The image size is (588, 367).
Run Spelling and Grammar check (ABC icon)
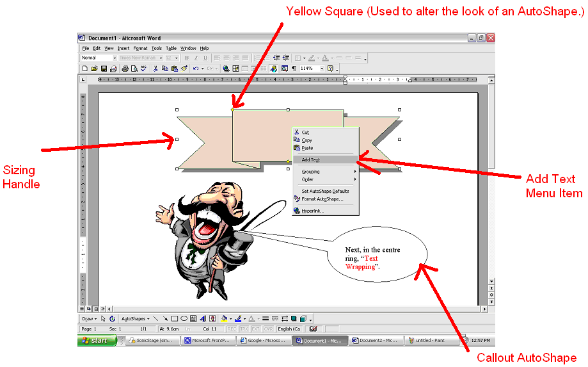[143, 69]
